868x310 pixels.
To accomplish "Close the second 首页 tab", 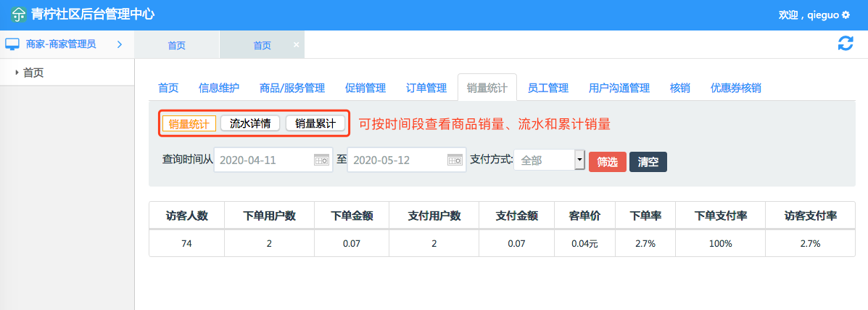I will click(x=296, y=45).
